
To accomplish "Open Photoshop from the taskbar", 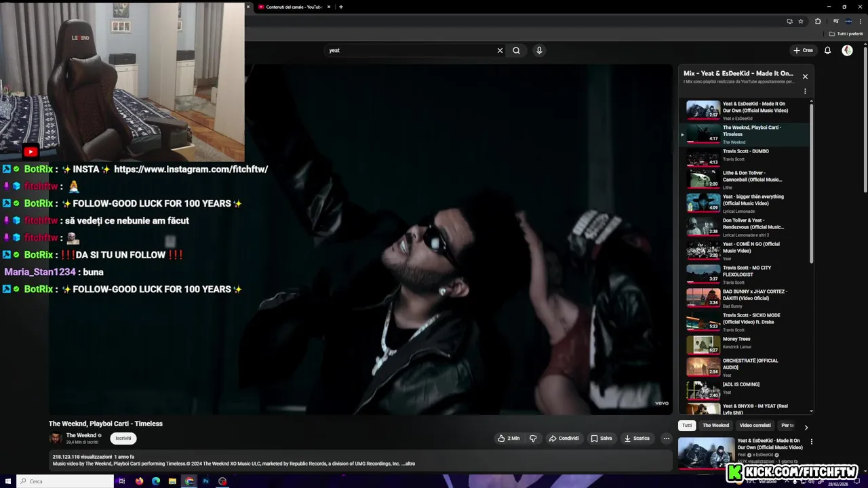I will click(x=205, y=481).
